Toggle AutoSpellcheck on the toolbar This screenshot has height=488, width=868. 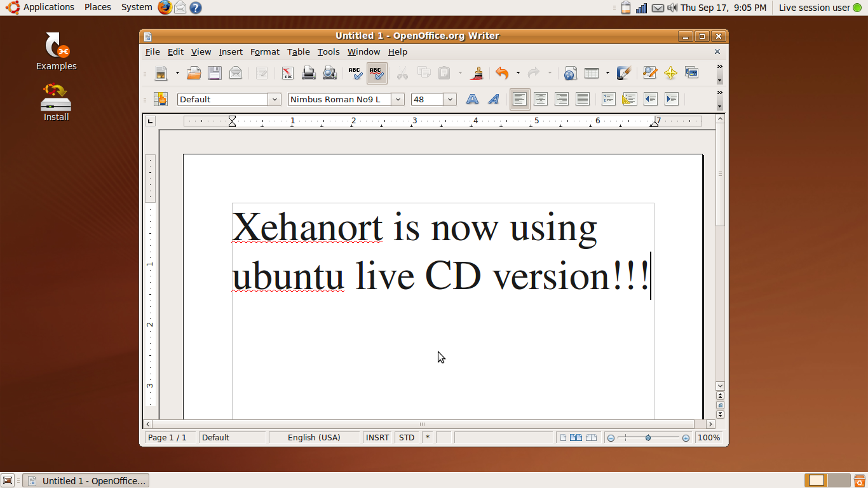[376, 73]
